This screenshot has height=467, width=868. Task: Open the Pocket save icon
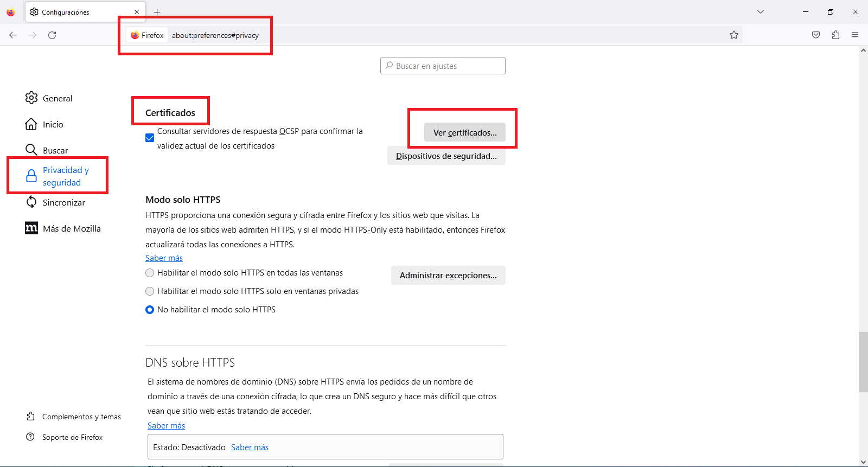pyautogui.click(x=816, y=35)
